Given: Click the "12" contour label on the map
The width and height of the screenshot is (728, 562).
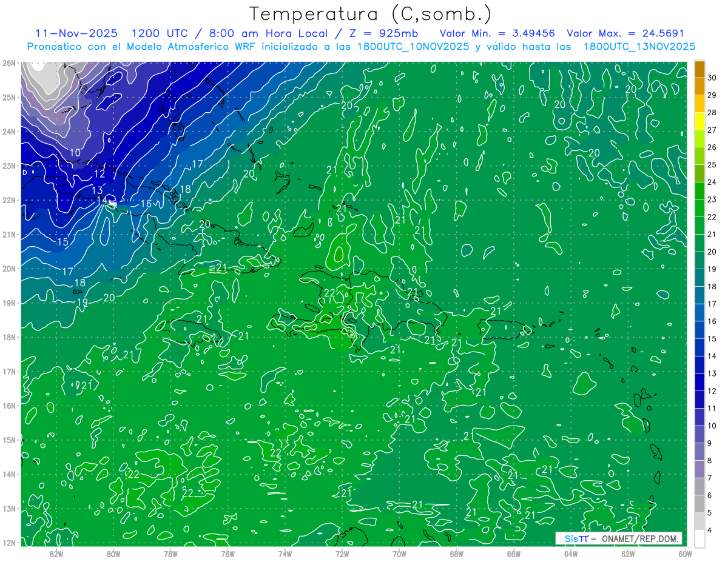Looking at the screenshot, I should [x=99, y=174].
